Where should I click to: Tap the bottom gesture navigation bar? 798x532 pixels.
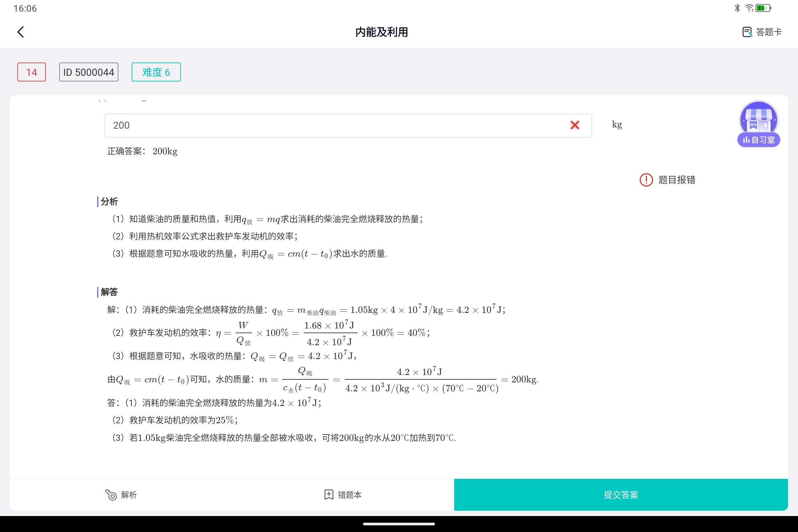[399, 523]
